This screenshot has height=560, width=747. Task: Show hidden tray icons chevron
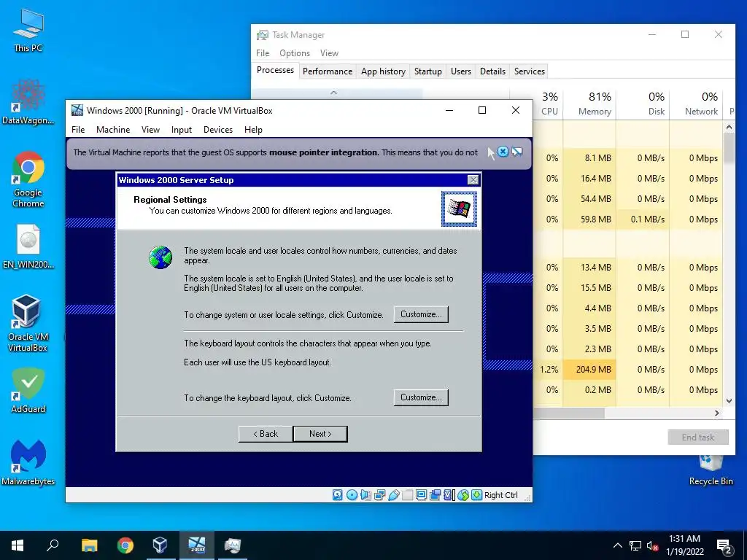pyautogui.click(x=617, y=545)
